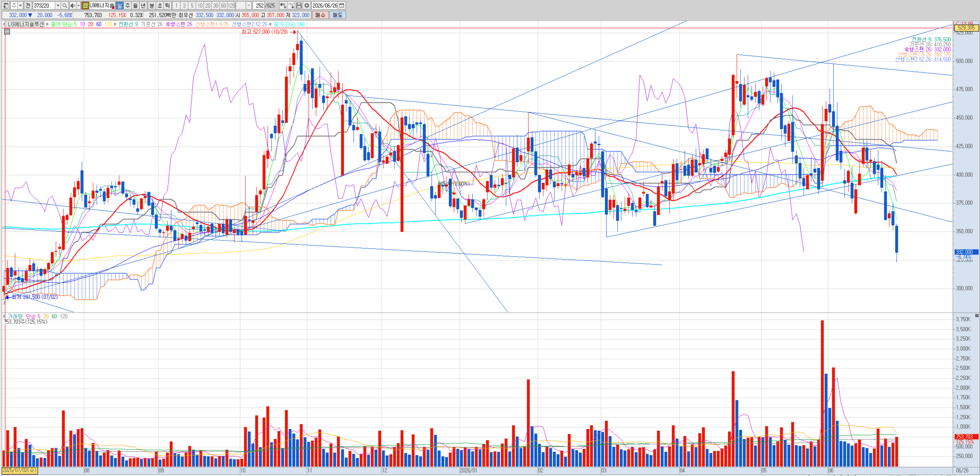Switch to 월 monthly chart period
This screenshot has width=980, height=476.
pyautogui.click(x=135, y=5)
